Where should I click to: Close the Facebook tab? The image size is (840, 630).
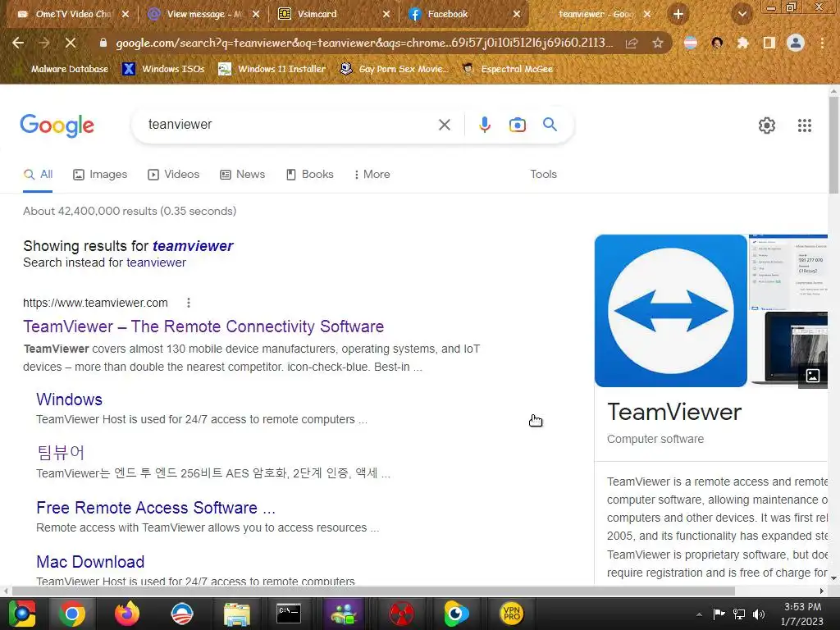pyautogui.click(x=517, y=14)
